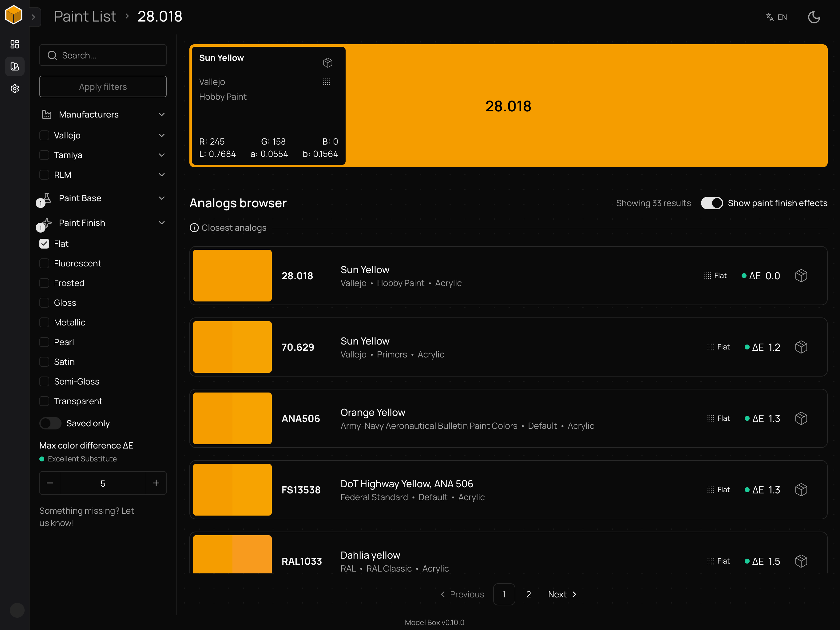The image size is (840, 630).
Task: Go to results page 2
Action: pos(528,594)
